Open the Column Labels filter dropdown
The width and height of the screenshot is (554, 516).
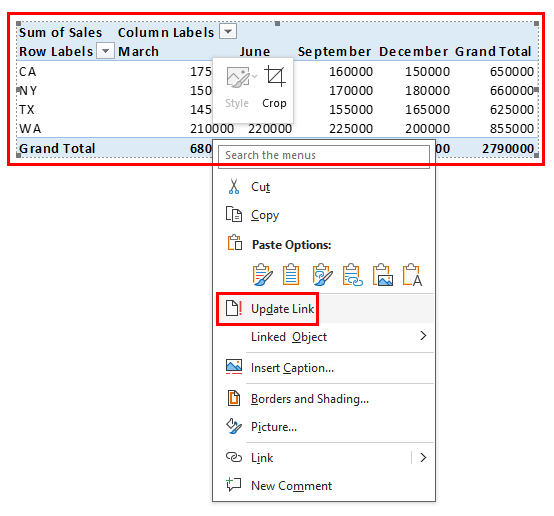(x=228, y=31)
